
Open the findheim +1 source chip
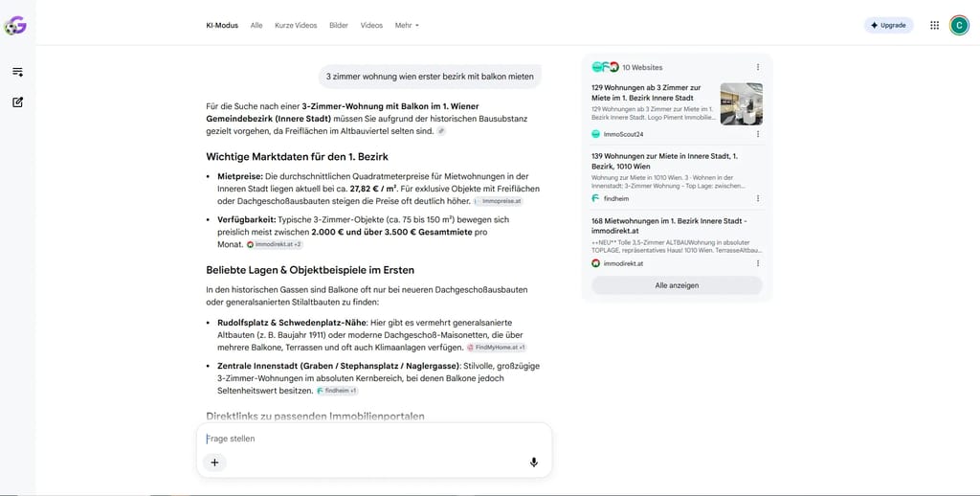(x=337, y=391)
